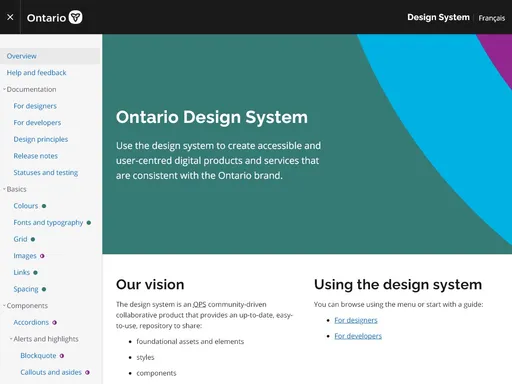Open Release notes

[35, 156]
